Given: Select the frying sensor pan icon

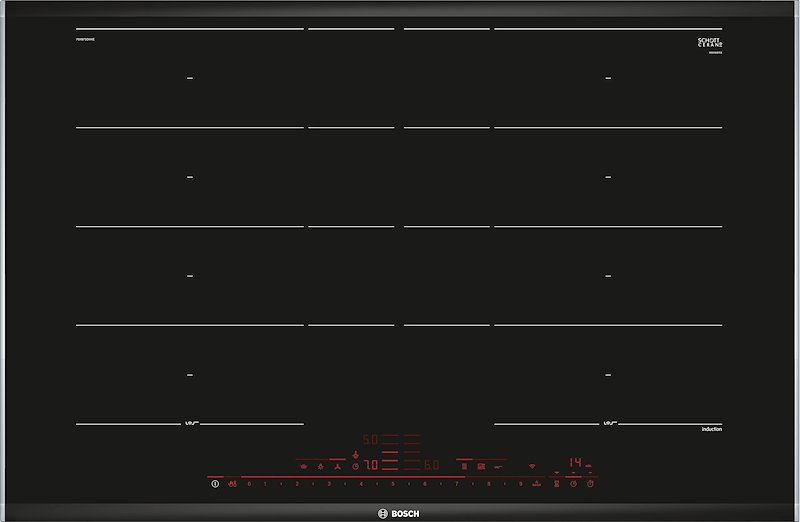Looking at the screenshot, I should point(497,465).
